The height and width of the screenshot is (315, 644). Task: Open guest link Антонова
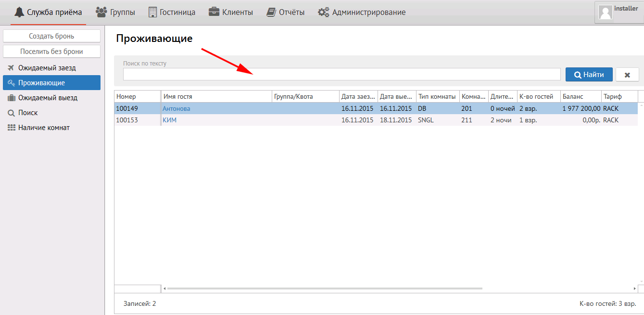[177, 108]
